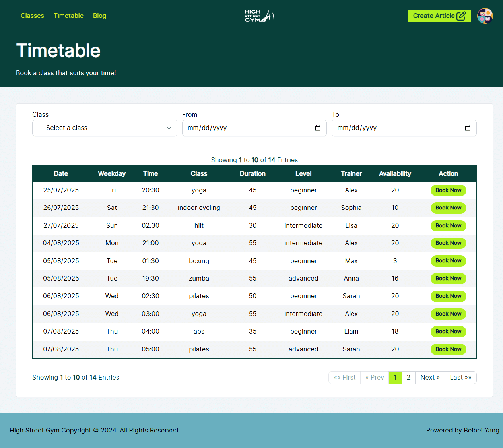This screenshot has width=503, height=448.
Task: Book the zumba class with Anna
Action: click(448, 279)
